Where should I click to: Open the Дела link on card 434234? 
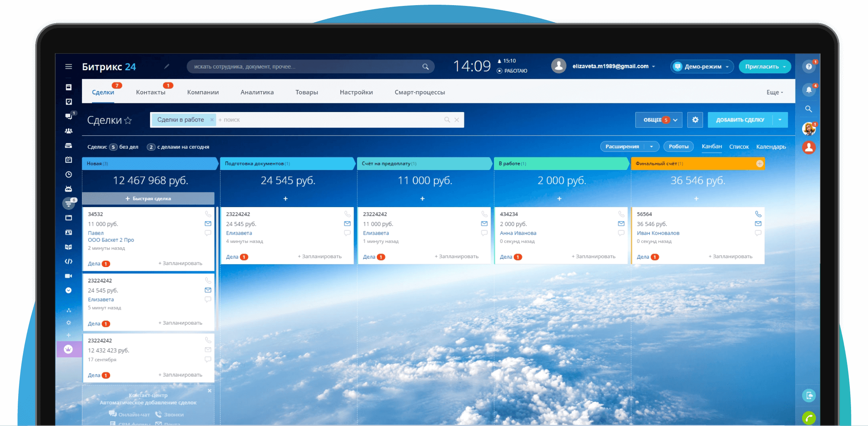pos(506,257)
